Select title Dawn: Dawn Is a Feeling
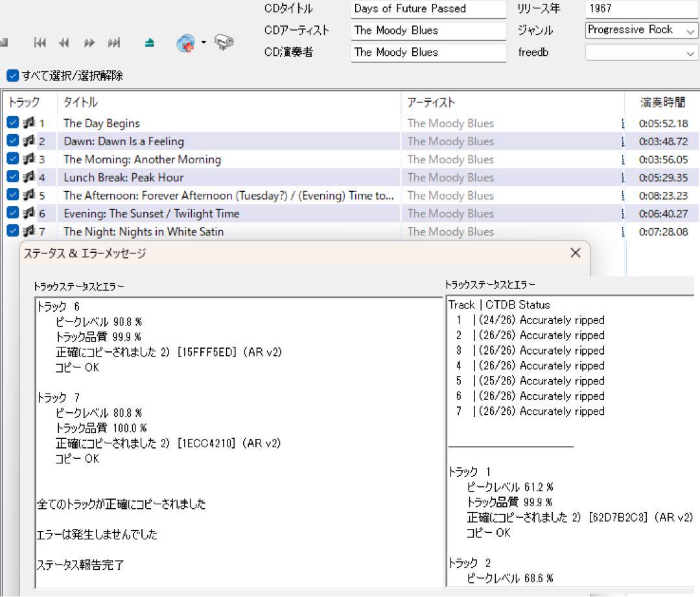700x597 pixels. (124, 141)
